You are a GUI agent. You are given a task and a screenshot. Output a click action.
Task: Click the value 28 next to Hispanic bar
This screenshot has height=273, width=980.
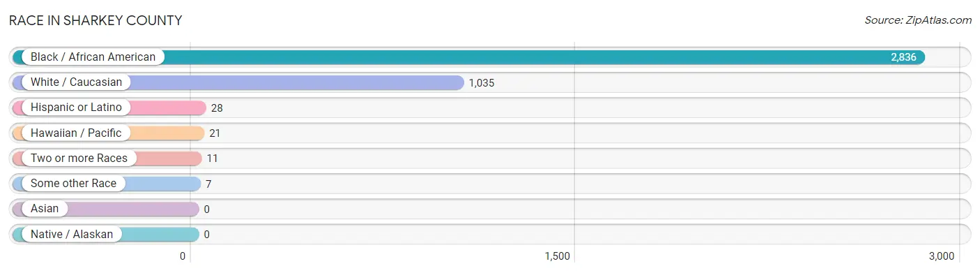[x=217, y=108]
